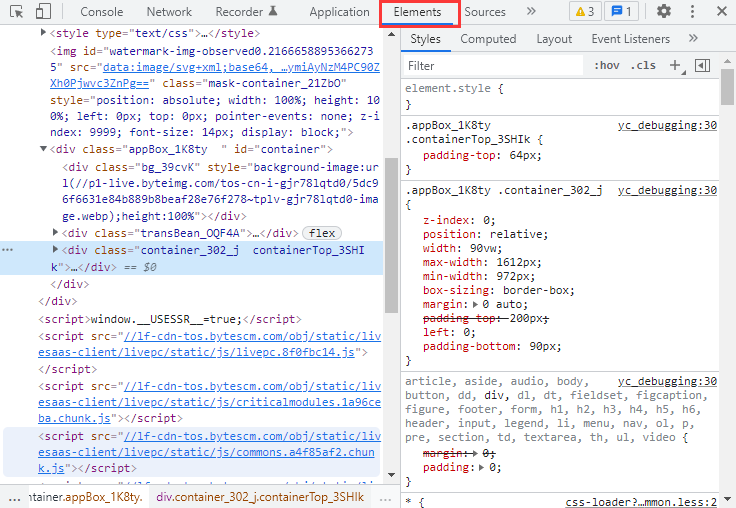This screenshot has width=736, height=508.
Task: Open DevTools settings gear
Action: tap(663, 11)
